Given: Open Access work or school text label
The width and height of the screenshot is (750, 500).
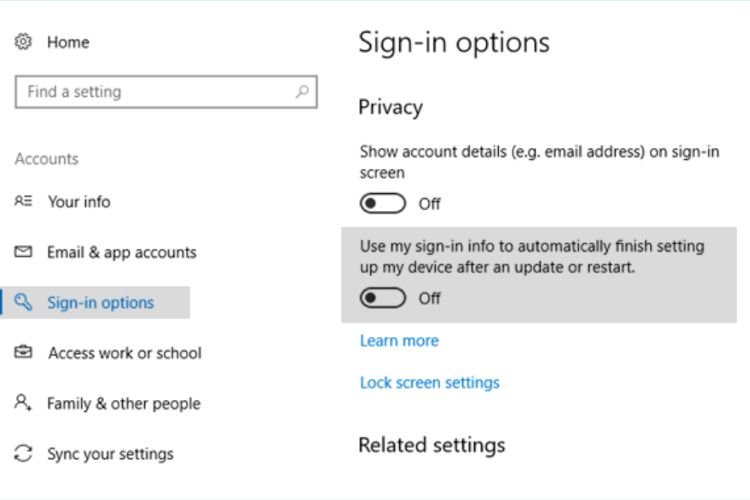Looking at the screenshot, I should [x=124, y=353].
